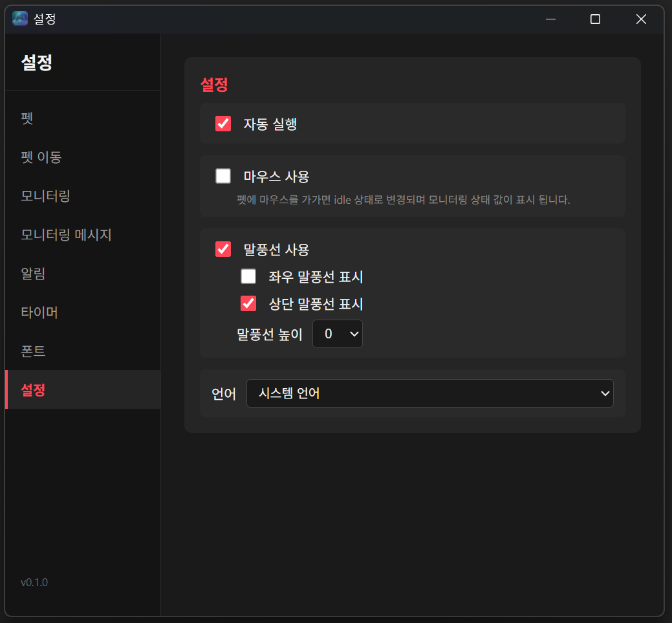
Task: Click the v0.1.0 version text
Action: 34,582
